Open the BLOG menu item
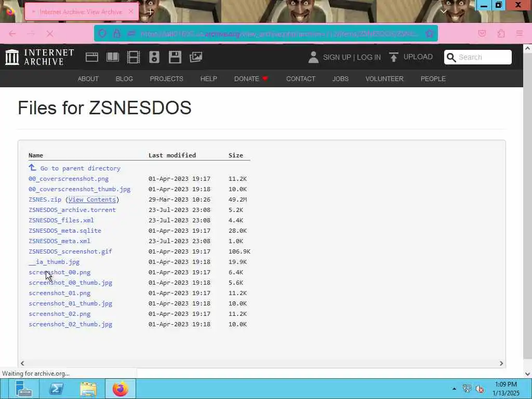Image resolution: width=532 pixels, height=399 pixels. click(124, 79)
